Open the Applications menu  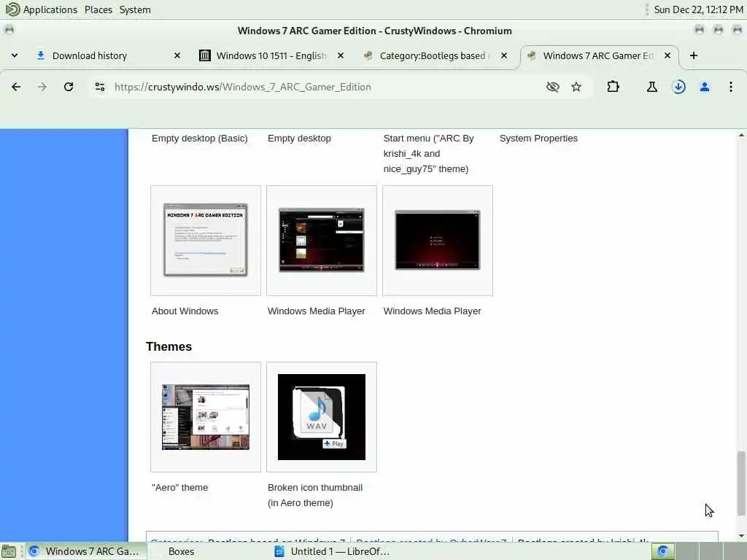pos(41,9)
